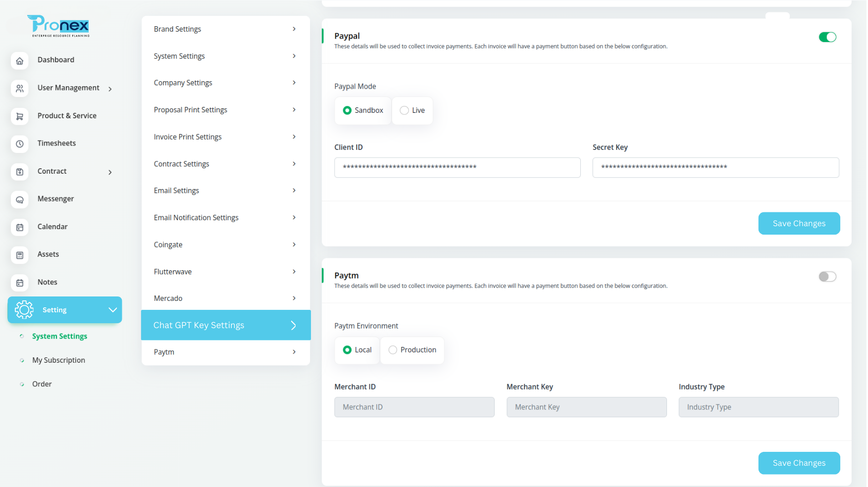Click the Paypal Secret Key field

click(715, 167)
